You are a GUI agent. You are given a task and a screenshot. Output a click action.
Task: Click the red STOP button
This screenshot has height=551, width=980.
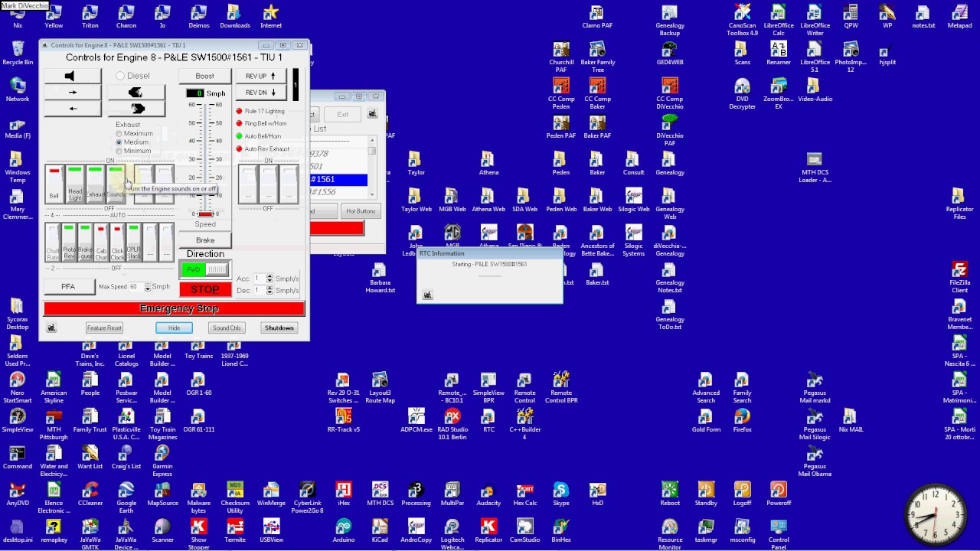coord(205,290)
